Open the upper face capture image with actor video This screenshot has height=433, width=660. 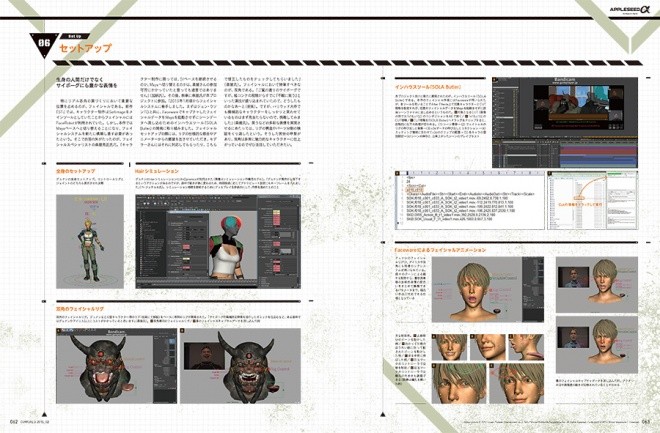(597, 285)
